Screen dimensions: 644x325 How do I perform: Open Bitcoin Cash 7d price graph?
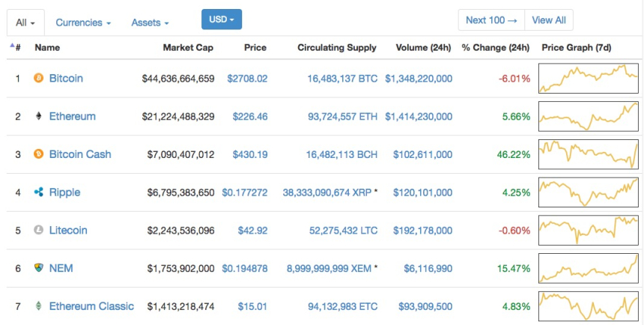pyautogui.click(x=589, y=154)
